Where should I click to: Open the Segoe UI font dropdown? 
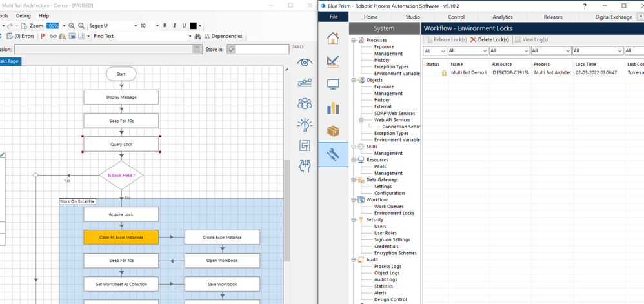pyautogui.click(x=136, y=26)
